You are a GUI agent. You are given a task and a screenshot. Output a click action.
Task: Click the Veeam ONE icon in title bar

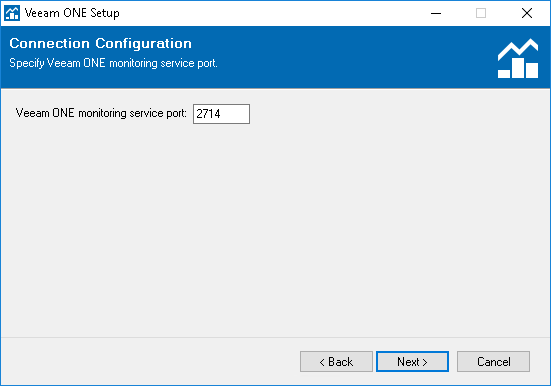12,13
